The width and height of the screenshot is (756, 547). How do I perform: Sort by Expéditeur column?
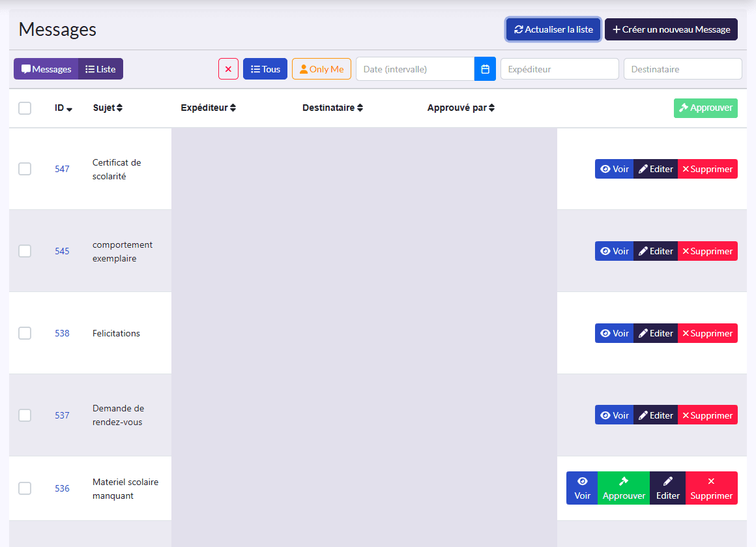pos(209,108)
